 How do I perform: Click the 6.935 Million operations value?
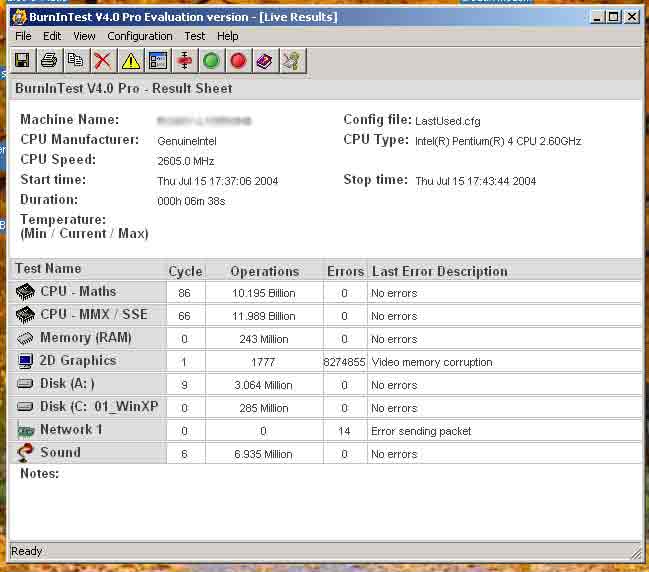(x=263, y=454)
